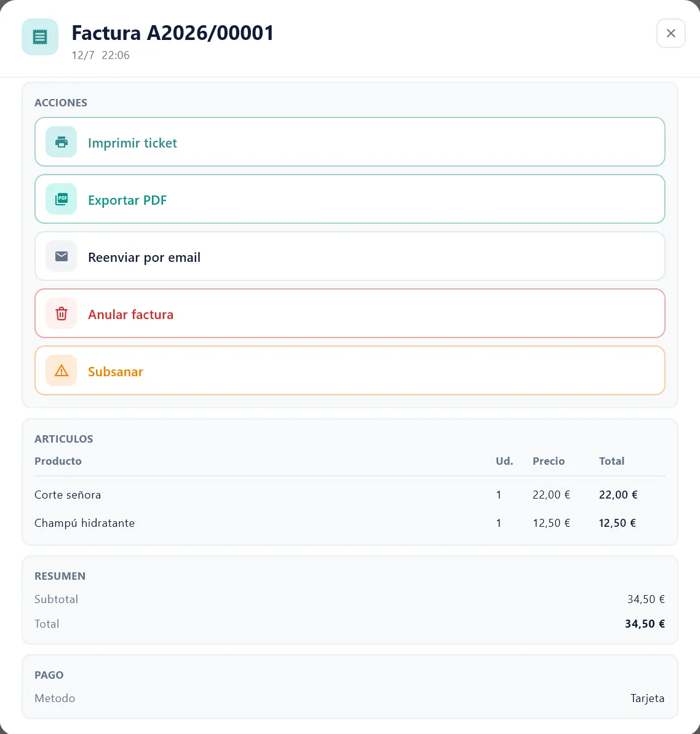Click the Total column header in Articulos
The image size is (700, 734).
(611, 461)
